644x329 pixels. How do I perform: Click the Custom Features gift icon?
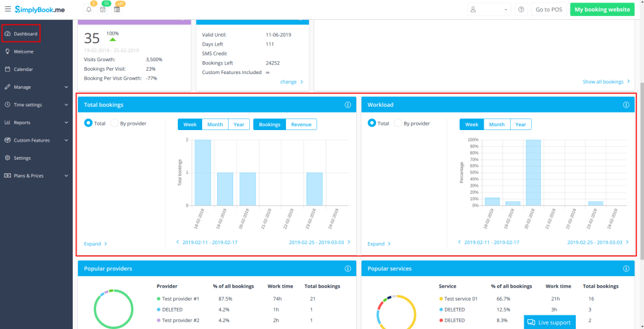click(7, 140)
